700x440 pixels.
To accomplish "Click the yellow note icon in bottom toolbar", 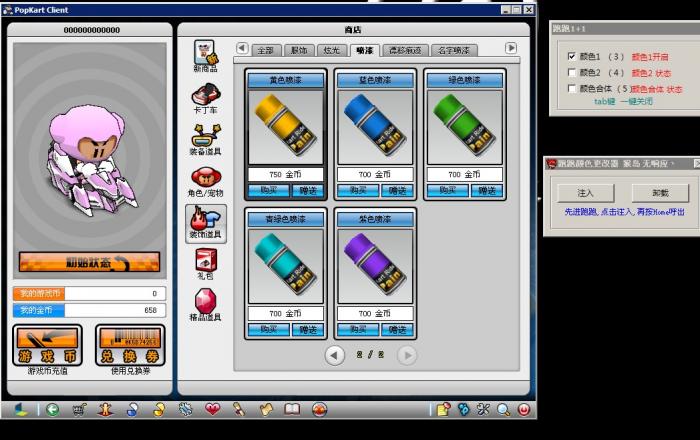I will [443, 409].
